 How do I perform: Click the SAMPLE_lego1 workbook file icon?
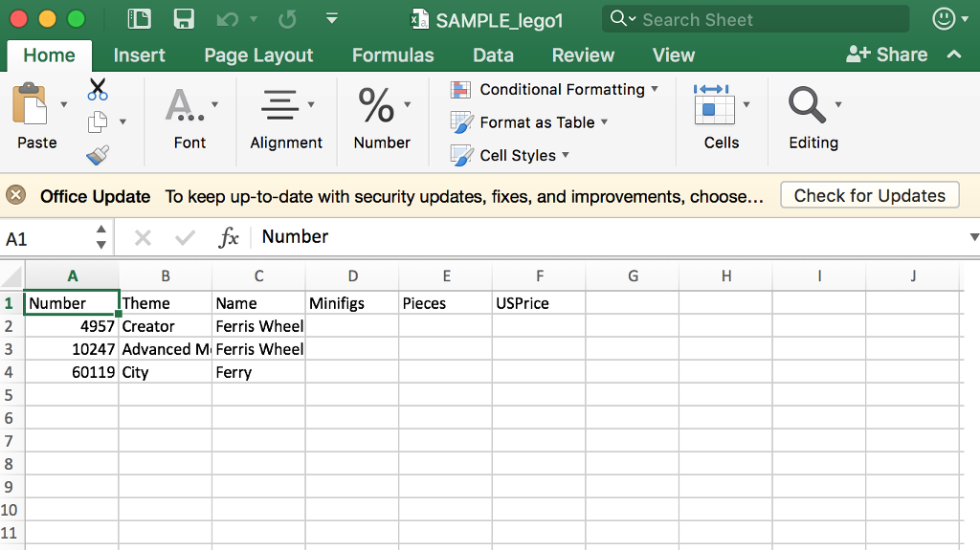click(x=419, y=19)
